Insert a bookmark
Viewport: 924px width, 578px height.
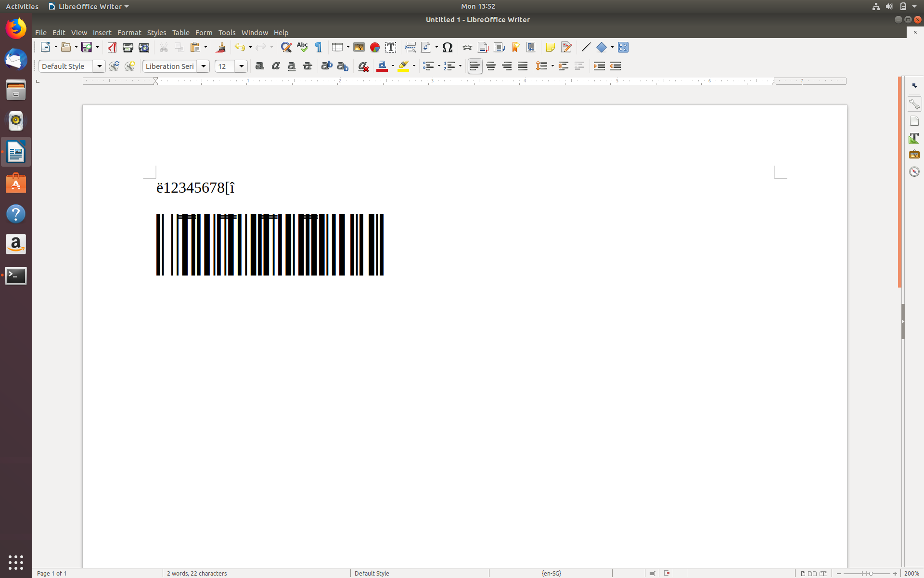pos(515,47)
